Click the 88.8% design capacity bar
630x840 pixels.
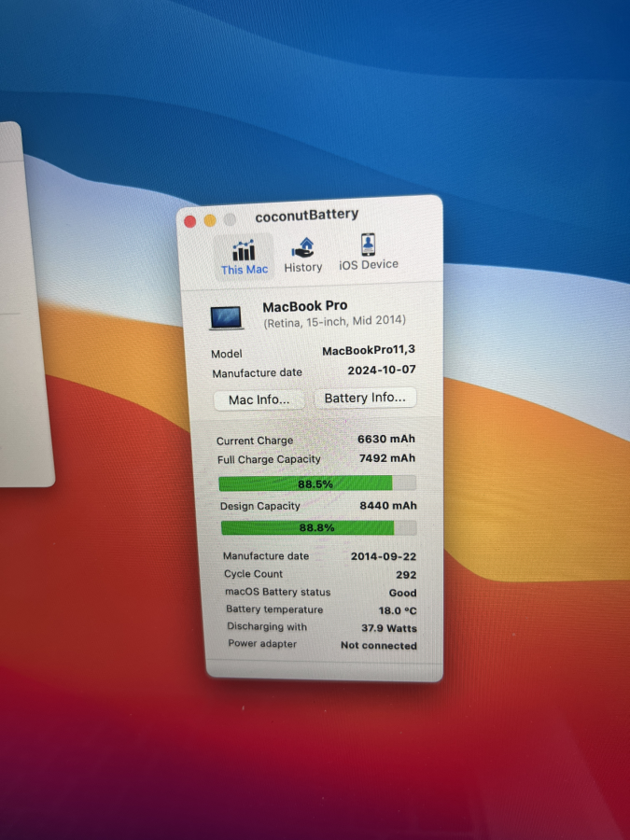coord(319,527)
